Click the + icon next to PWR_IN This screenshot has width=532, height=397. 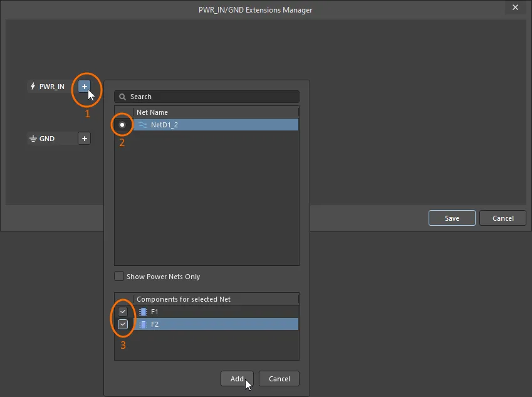[x=84, y=86]
